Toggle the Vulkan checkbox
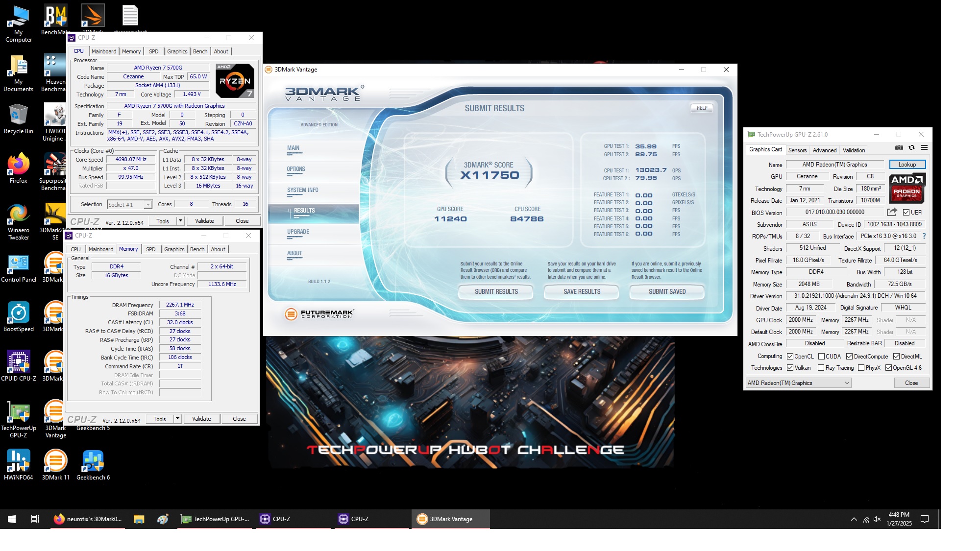The width and height of the screenshot is (980, 551). 790,368
